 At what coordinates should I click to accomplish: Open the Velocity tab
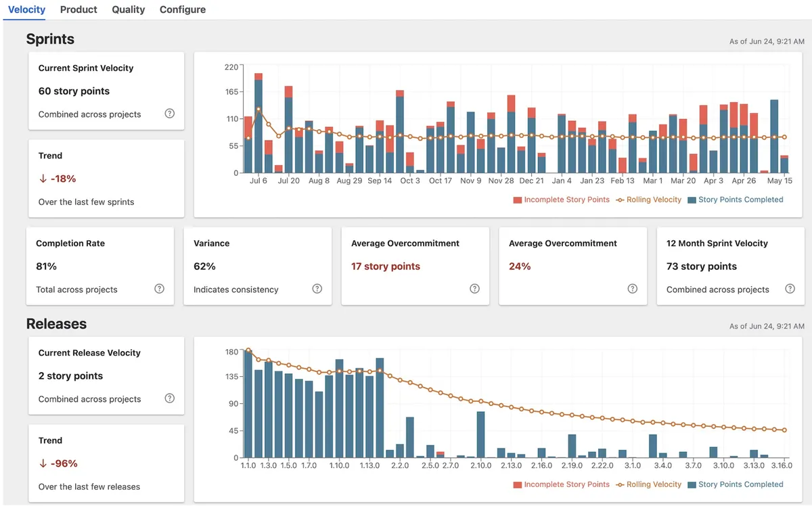coord(26,9)
